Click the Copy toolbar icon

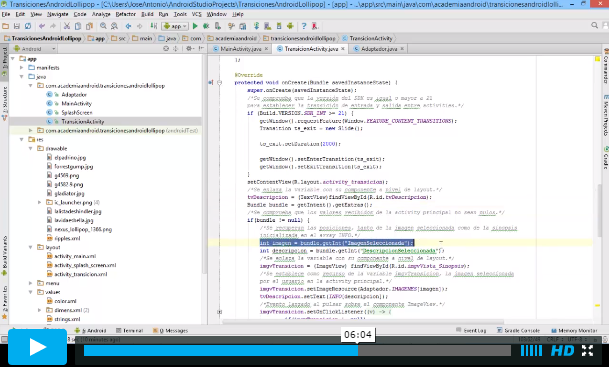point(78,26)
